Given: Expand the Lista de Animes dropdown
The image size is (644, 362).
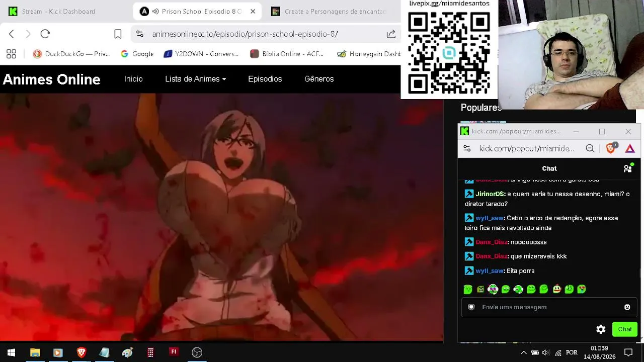Looking at the screenshot, I should [x=196, y=79].
